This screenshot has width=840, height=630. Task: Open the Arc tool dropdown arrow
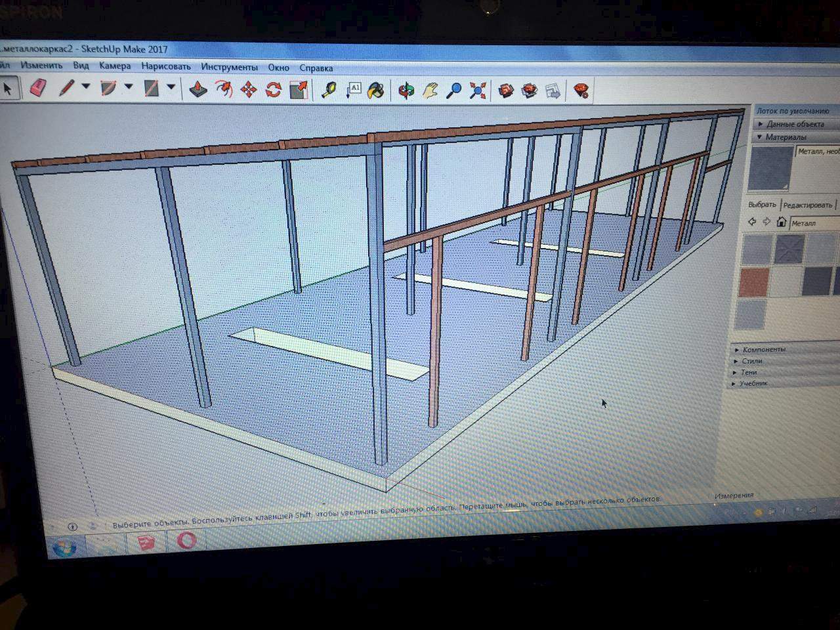click(x=129, y=87)
